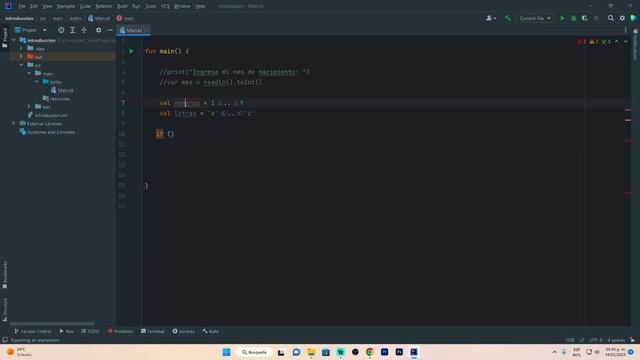Open Project panel options gear

pyautogui.click(x=98, y=30)
